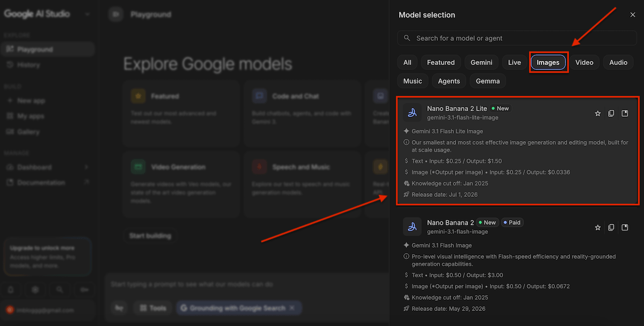The image size is (644, 326).
Task: Click the leftmost icon button beside Tools
Action: (119, 308)
